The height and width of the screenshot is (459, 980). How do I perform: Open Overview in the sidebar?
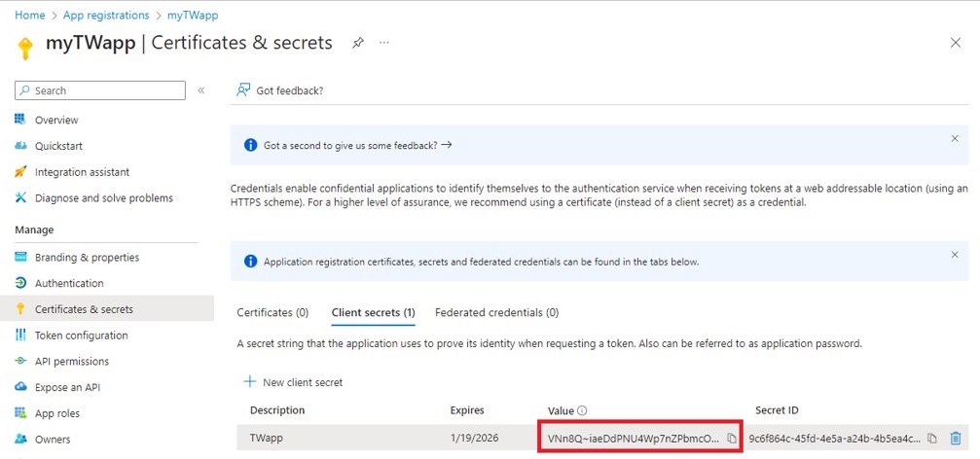56,120
